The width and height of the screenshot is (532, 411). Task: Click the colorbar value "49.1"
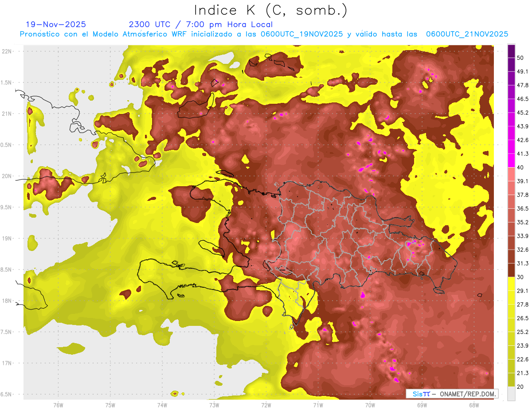523,71
